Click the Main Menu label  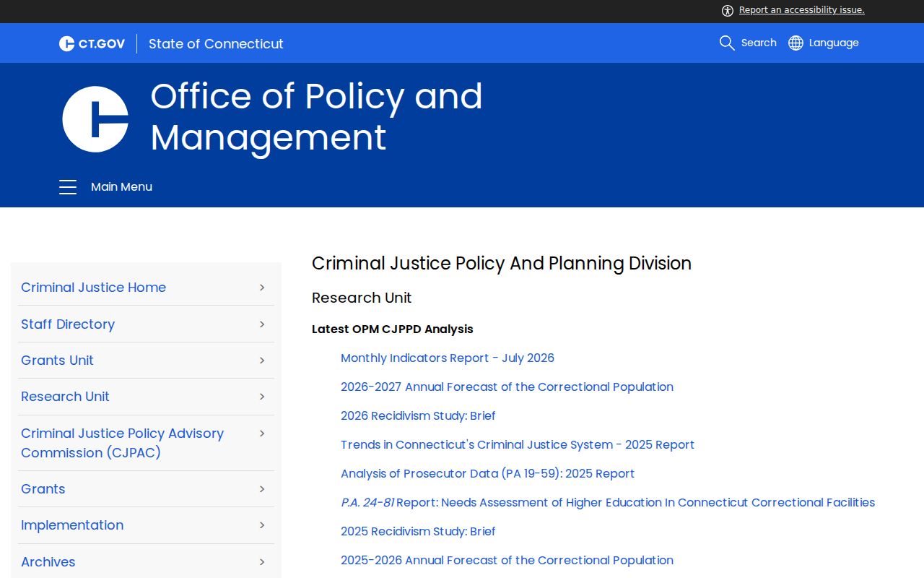pyautogui.click(x=121, y=186)
